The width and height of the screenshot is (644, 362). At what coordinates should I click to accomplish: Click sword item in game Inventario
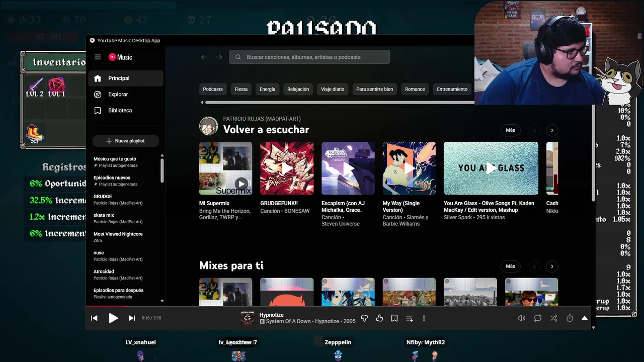(35, 86)
